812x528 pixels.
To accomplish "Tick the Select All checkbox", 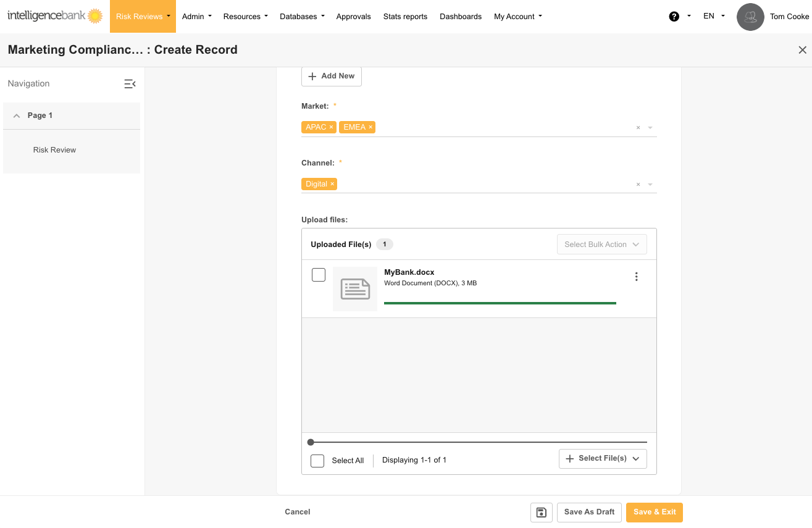I will tap(317, 461).
